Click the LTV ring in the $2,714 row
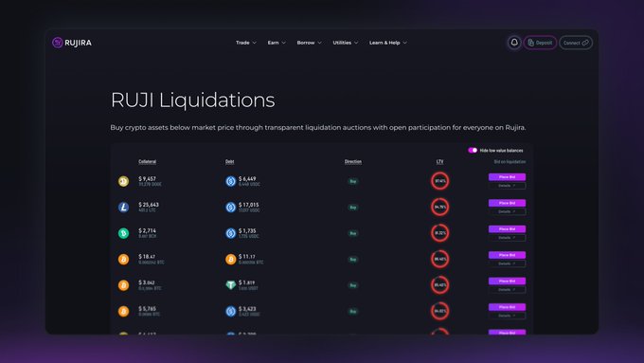The width and height of the screenshot is (644, 363). [x=439, y=233]
